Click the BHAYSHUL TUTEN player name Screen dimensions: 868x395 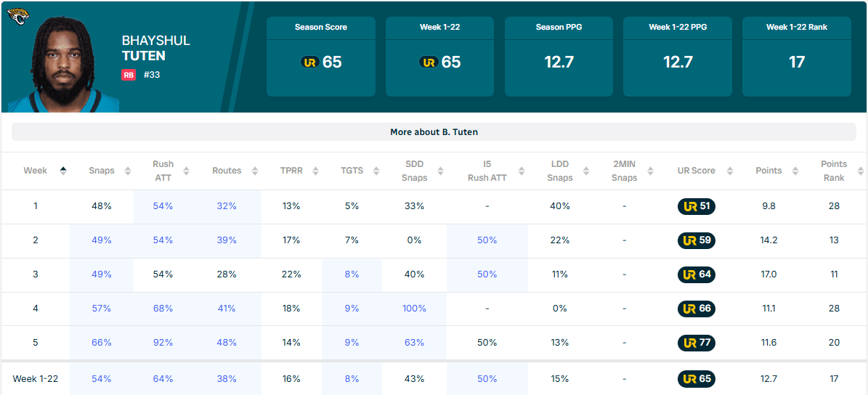click(x=155, y=48)
